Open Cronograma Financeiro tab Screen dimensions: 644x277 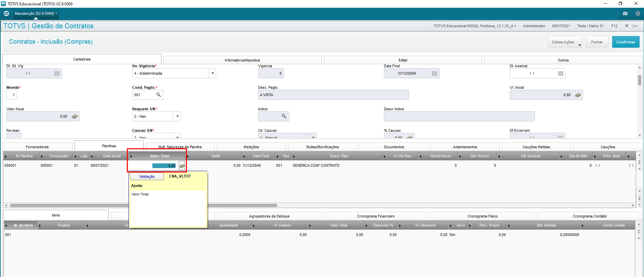376,216
